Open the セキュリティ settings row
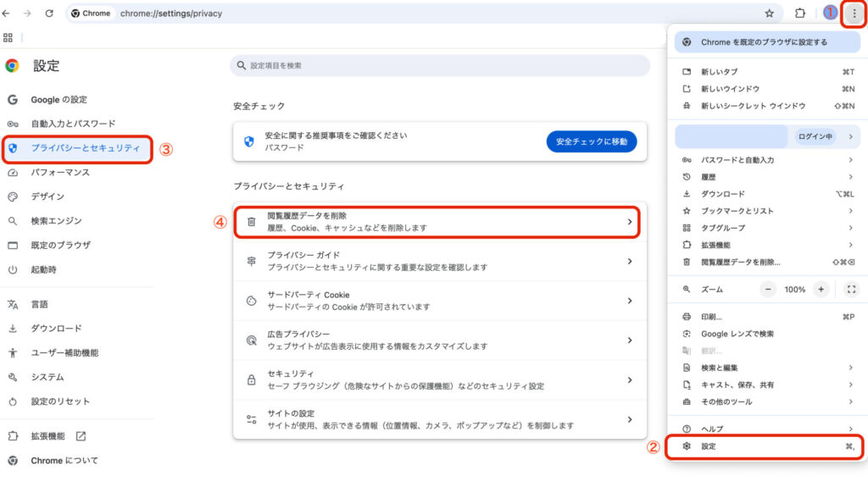Viewport: 868px width, 487px height. point(440,379)
